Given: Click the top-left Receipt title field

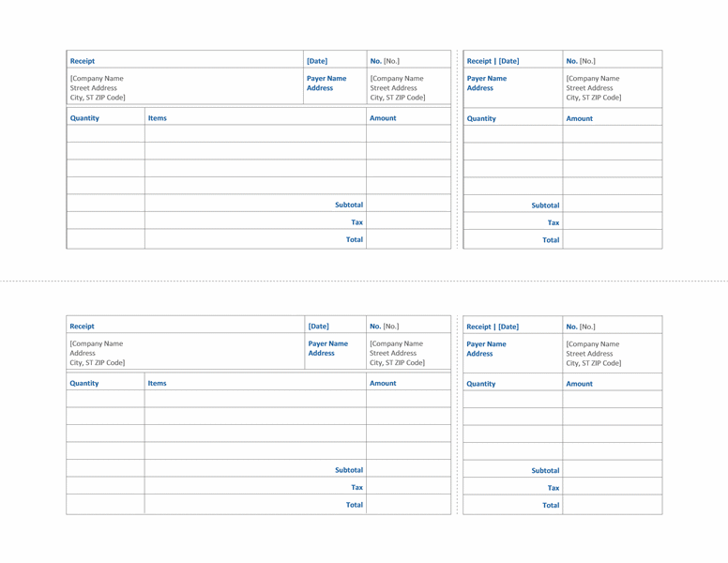Looking at the screenshot, I should (83, 61).
